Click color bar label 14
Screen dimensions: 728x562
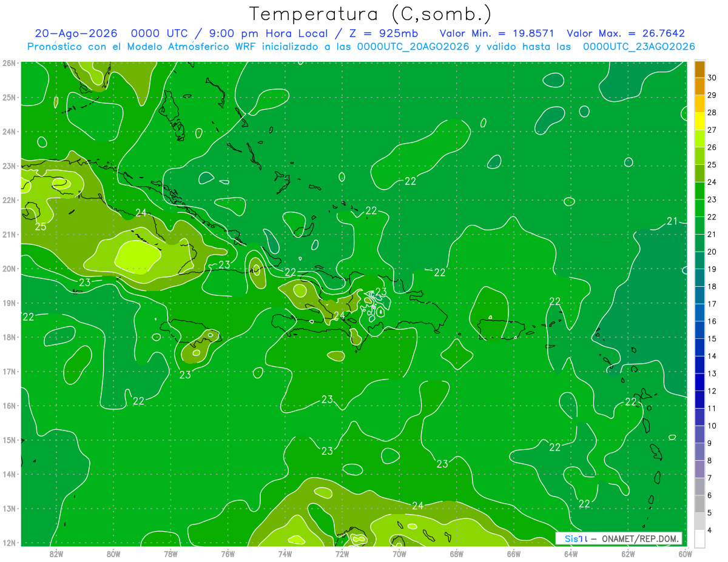(x=712, y=356)
